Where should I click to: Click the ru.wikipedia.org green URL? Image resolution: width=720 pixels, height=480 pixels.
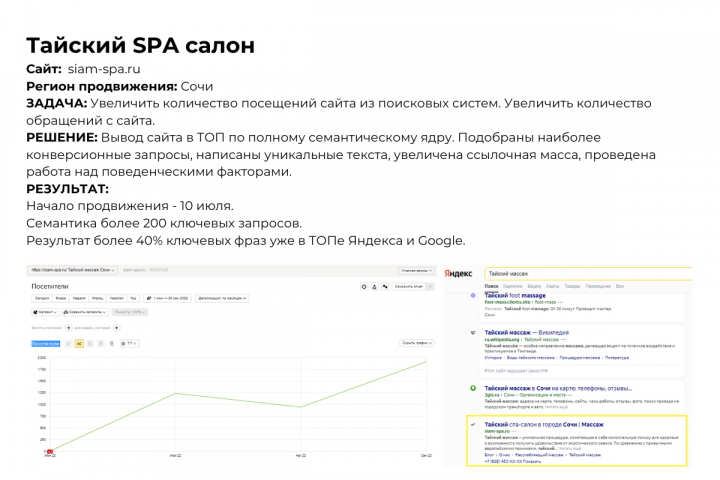point(502,339)
